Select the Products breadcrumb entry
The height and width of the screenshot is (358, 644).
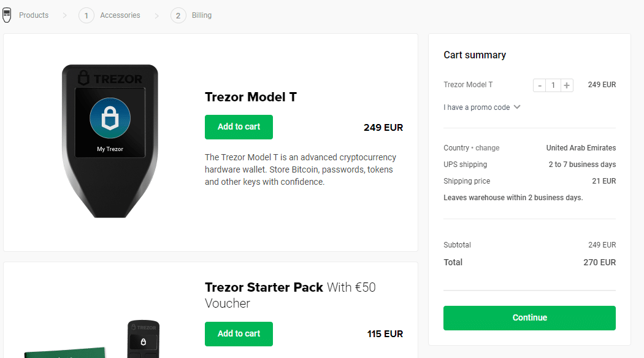click(34, 15)
